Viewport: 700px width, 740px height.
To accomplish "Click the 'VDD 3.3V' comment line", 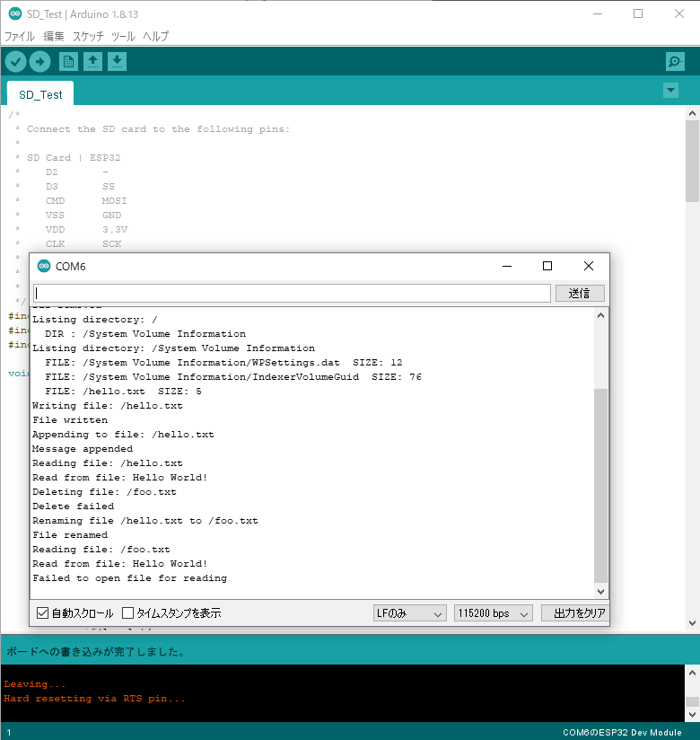I will point(86,229).
